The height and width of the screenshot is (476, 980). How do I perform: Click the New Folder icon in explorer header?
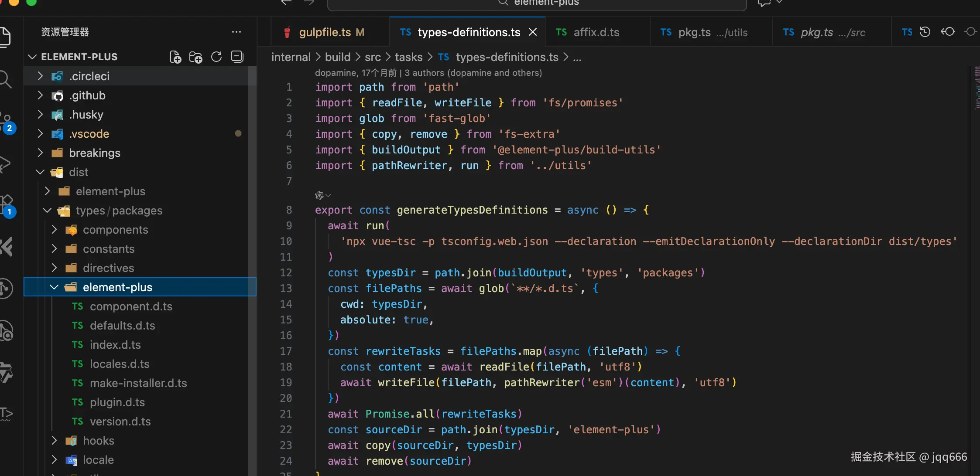tap(195, 57)
